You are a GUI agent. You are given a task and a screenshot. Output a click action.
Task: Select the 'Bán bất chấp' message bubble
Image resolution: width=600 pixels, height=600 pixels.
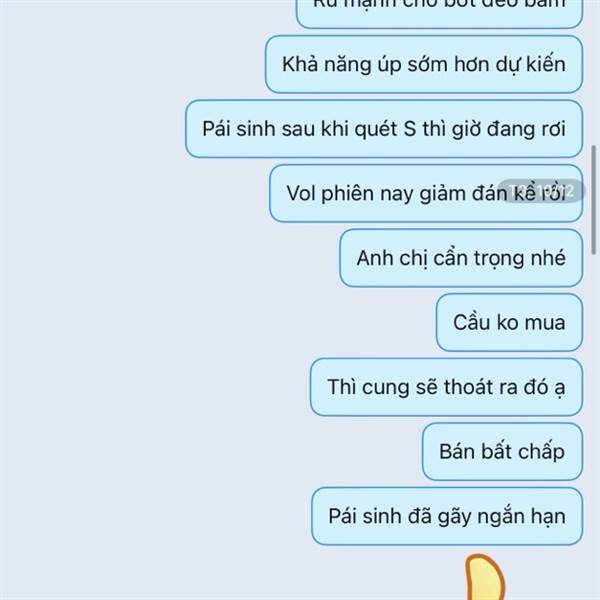[502, 452]
